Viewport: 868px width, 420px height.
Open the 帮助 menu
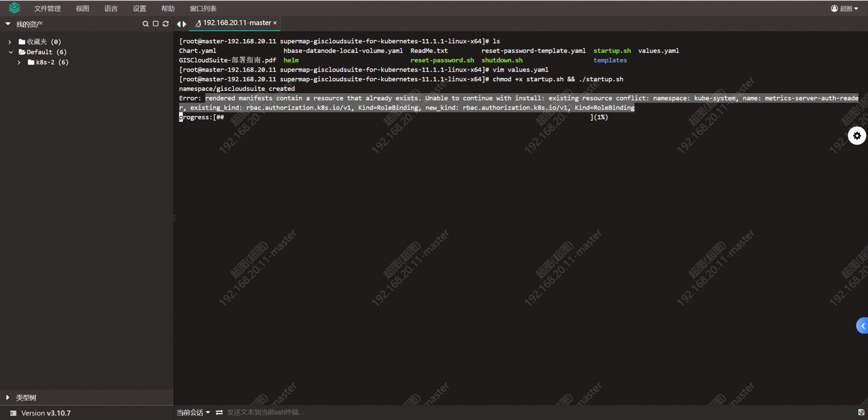click(168, 9)
